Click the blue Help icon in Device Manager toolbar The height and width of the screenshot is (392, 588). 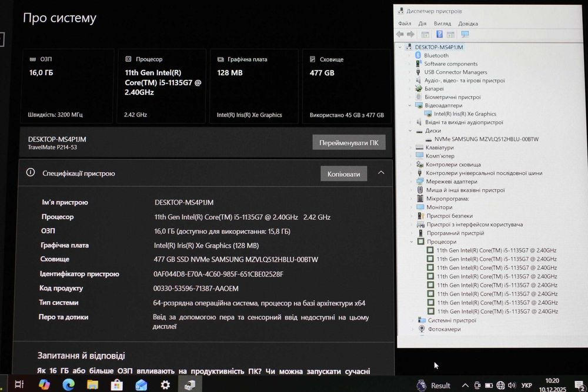(x=439, y=35)
